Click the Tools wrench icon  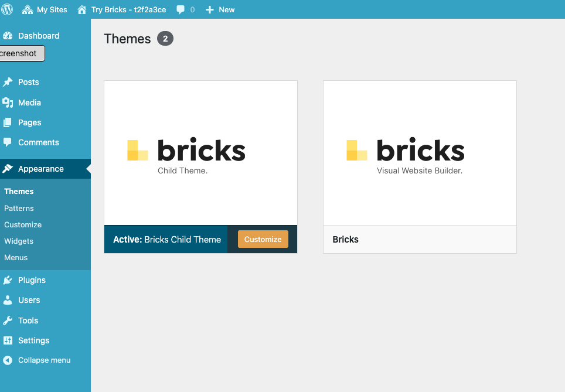(x=8, y=321)
